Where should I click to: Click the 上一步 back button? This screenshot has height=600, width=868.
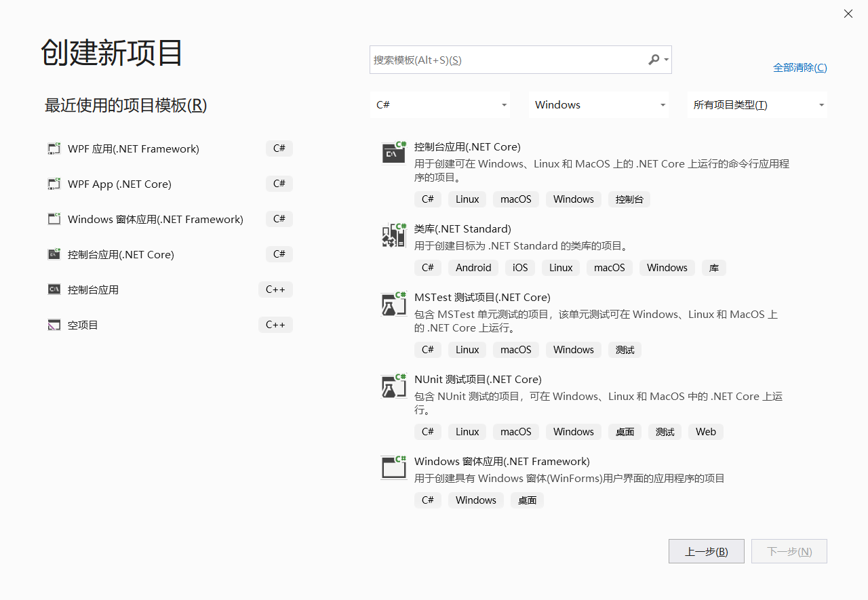point(707,551)
